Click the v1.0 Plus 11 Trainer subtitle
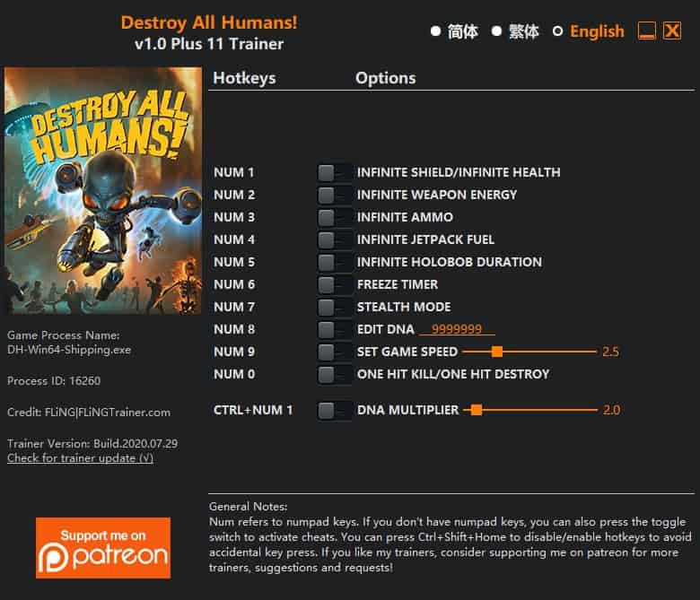 coord(209,44)
